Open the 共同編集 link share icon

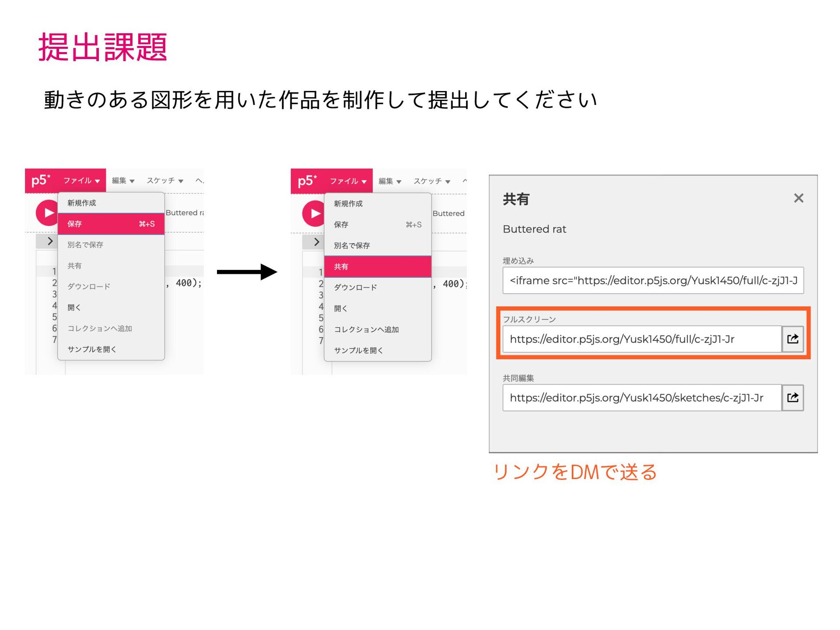pyautogui.click(x=792, y=398)
